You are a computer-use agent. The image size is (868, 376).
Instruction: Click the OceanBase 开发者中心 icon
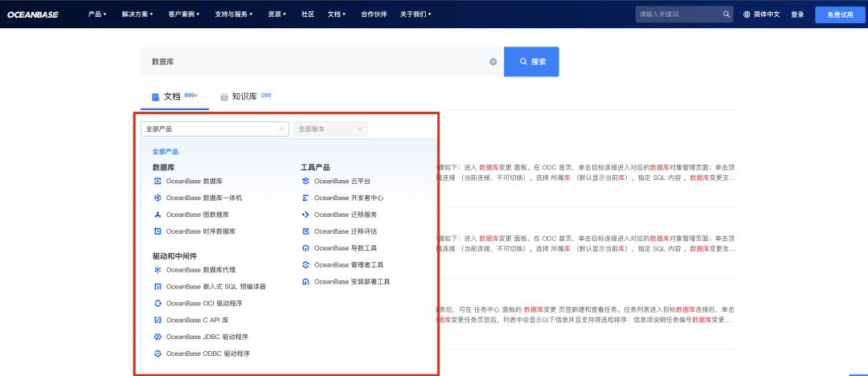coord(305,198)
